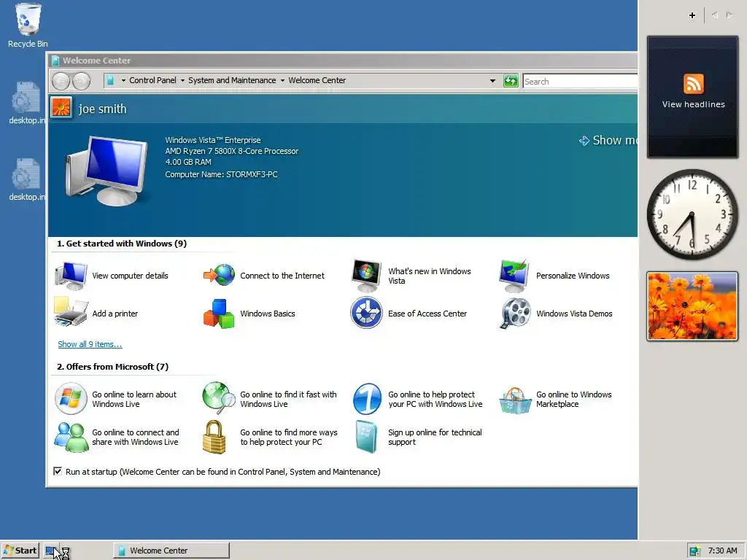Click the Sign up online for technical support text

pyautogui.click(x=435, y=437)
